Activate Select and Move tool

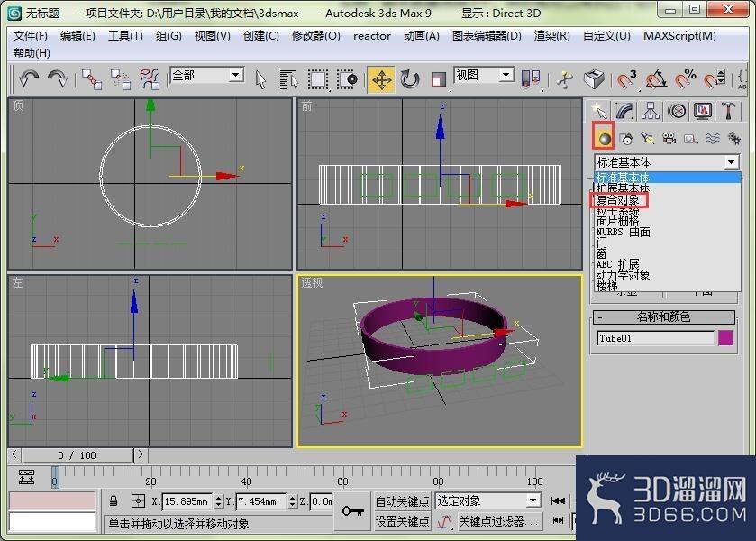point(381,79)
